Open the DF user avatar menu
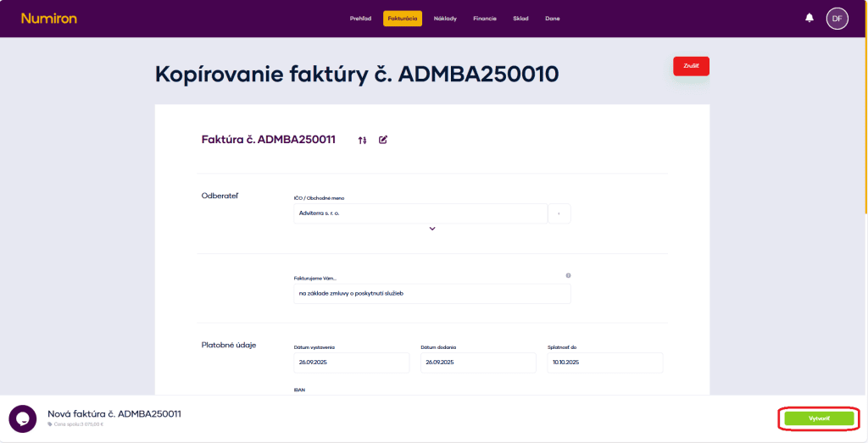The image size is (868, 443). 837,19
